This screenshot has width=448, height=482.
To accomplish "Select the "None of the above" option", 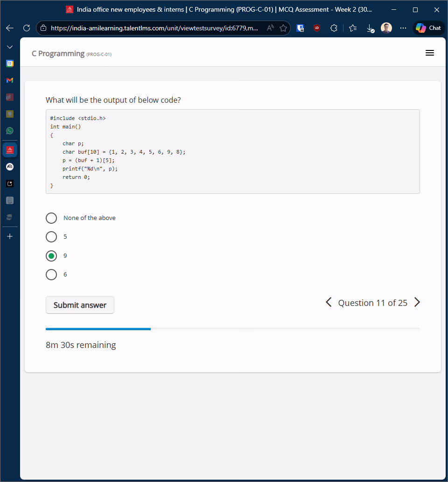I will pyautogui.click(x=51, y=218).
